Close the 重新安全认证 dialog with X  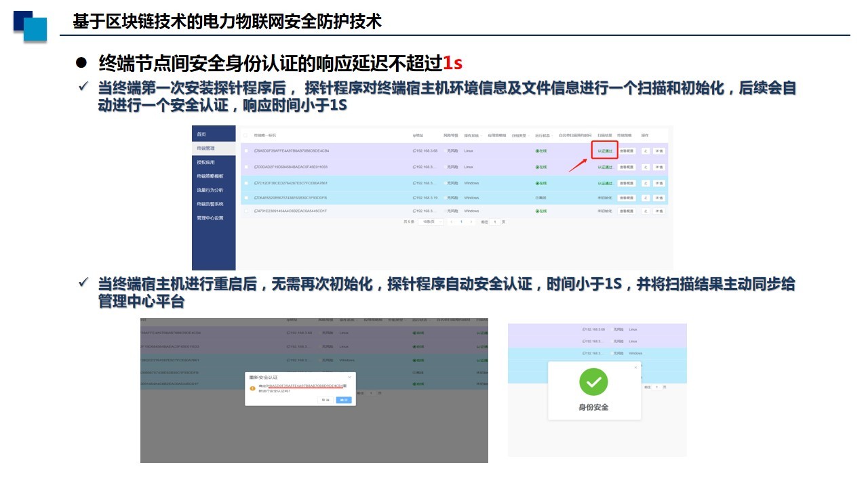(349, 378)
